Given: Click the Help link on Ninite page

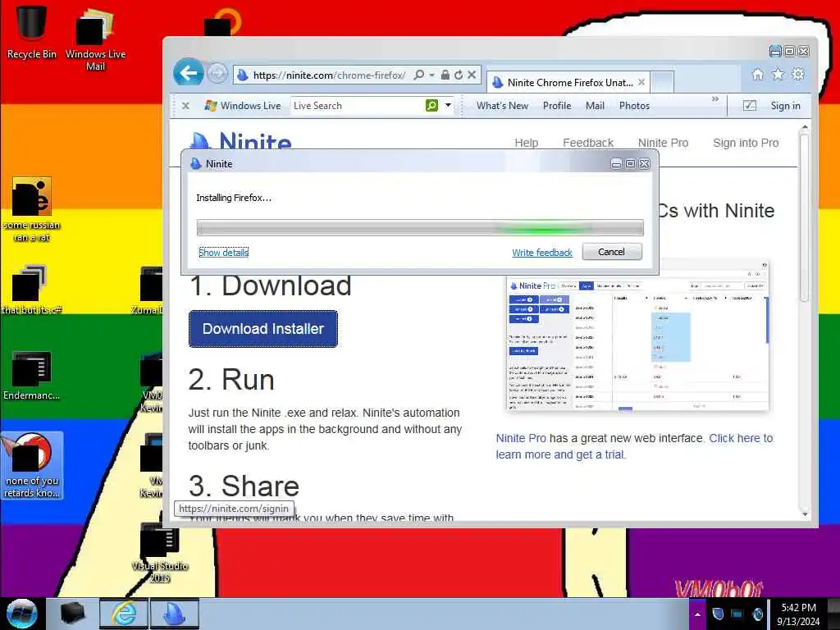Looking at the screenshot, I should (x=526, y=143).
